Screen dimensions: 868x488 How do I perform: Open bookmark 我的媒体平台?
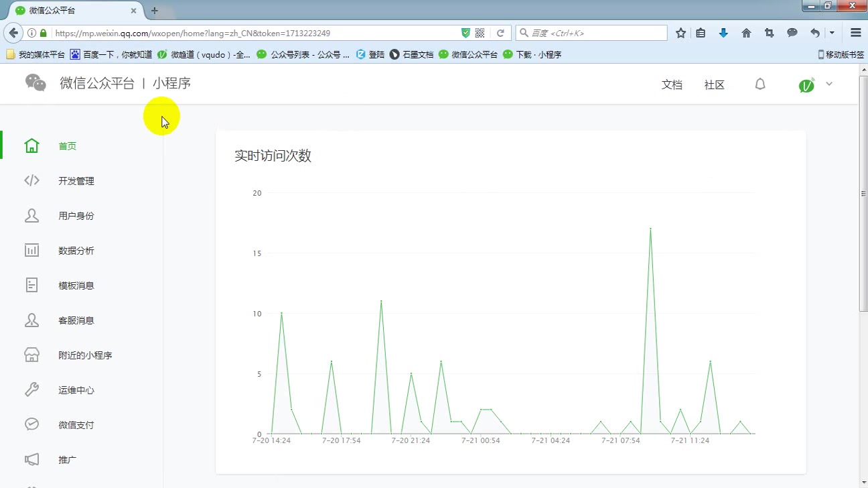(x=36, y=54)
